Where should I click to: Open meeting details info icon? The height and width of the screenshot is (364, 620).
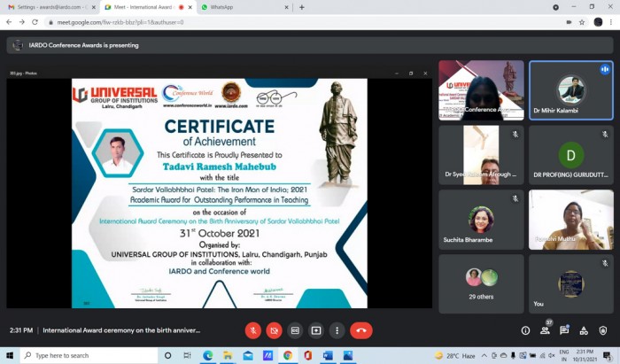(525, 330)
